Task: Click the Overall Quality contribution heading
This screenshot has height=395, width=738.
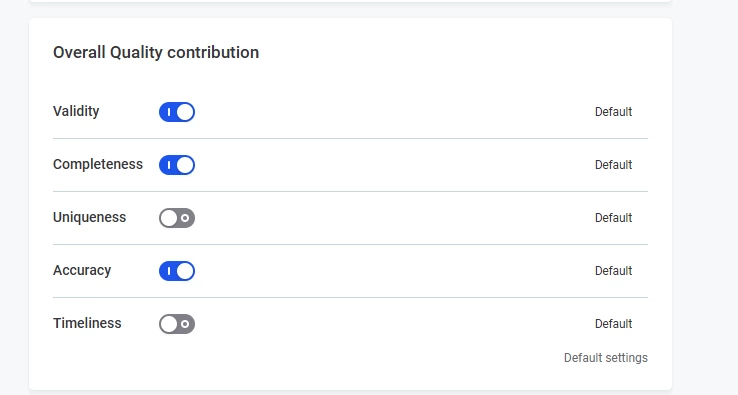Action: pyautogui.click(x=156, y=52)
